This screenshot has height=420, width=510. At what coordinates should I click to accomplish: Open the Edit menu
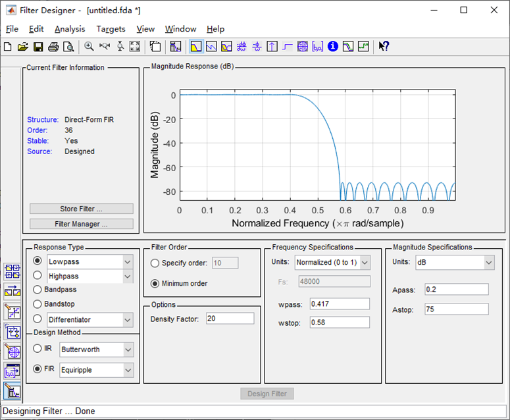click(36, 29)
